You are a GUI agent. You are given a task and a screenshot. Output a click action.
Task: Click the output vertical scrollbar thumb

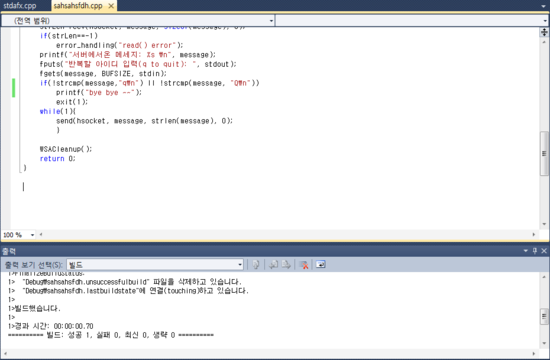point(544,316)
